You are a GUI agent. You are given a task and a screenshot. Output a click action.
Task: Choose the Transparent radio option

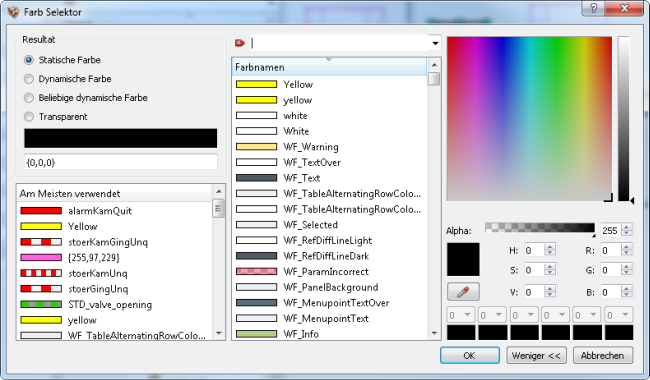[29, 117]
